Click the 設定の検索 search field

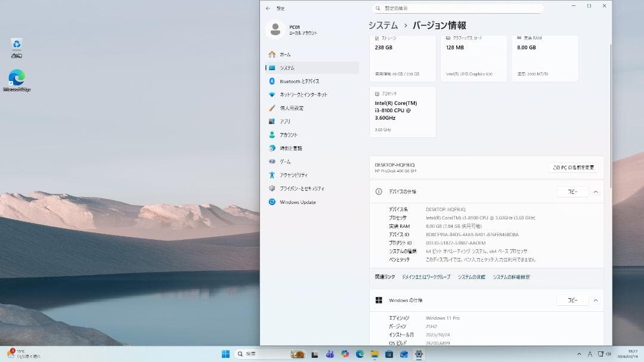[x=458, y=8]
